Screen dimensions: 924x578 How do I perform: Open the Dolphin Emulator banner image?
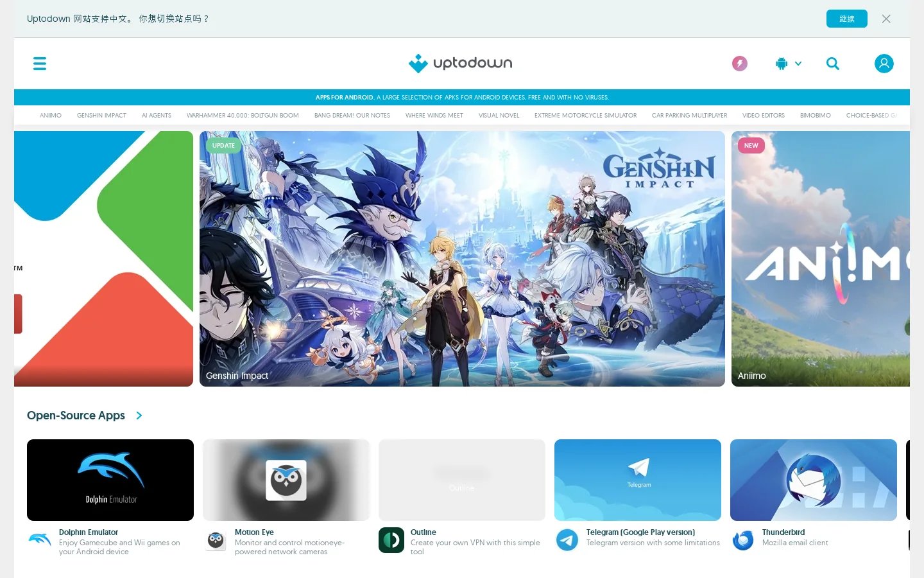click(x=110, y=480)
